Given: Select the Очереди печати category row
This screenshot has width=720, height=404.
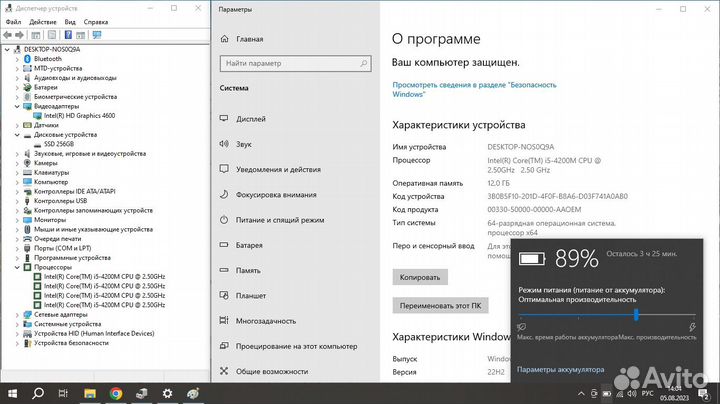Looking at the screenshot, I should pos(57,239).
